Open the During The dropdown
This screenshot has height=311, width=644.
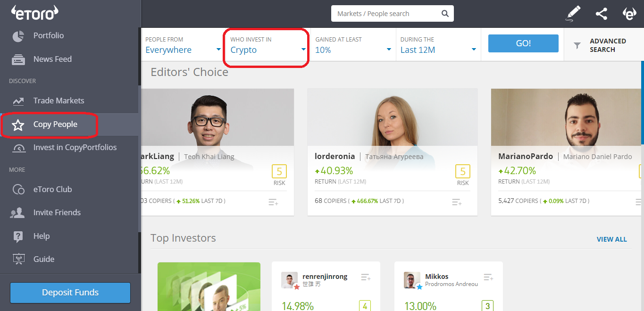click(438, 45)
